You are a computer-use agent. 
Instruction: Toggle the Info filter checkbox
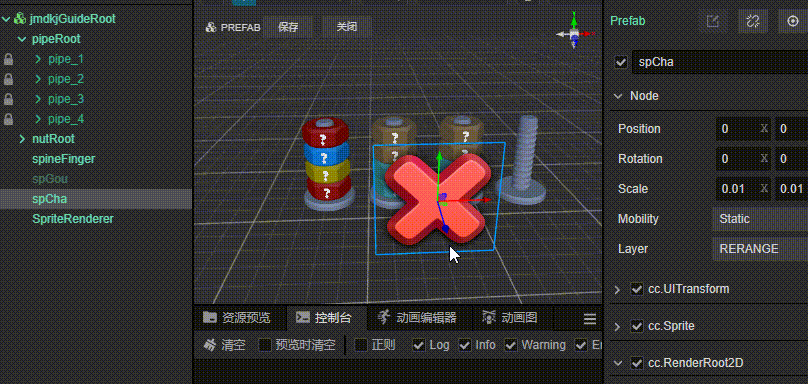point(465,345)
